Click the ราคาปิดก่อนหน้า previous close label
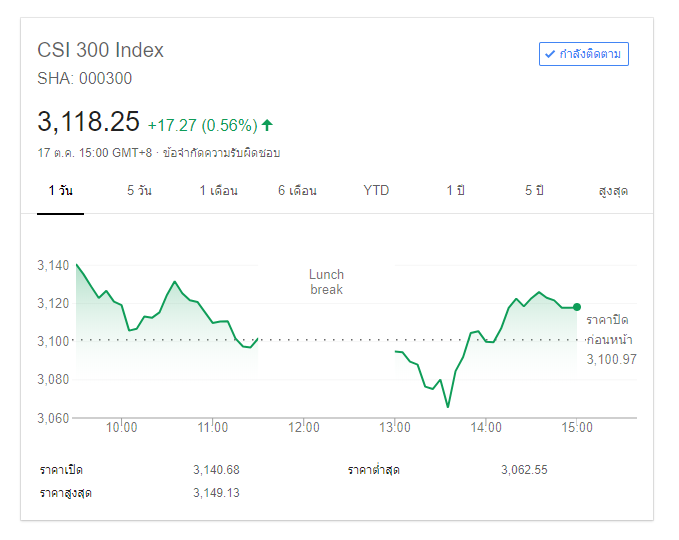The image size is (679, 540). pyautogui.click(x=607, y=330)
